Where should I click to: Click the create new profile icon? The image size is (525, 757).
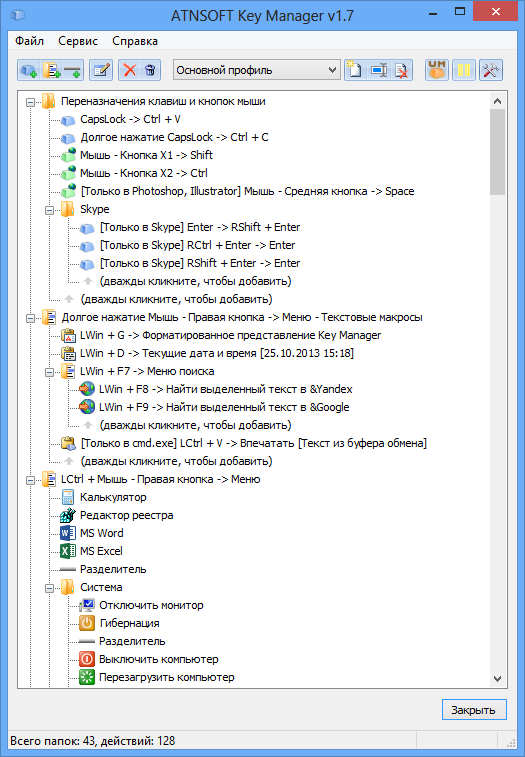[x=355, y=70]
